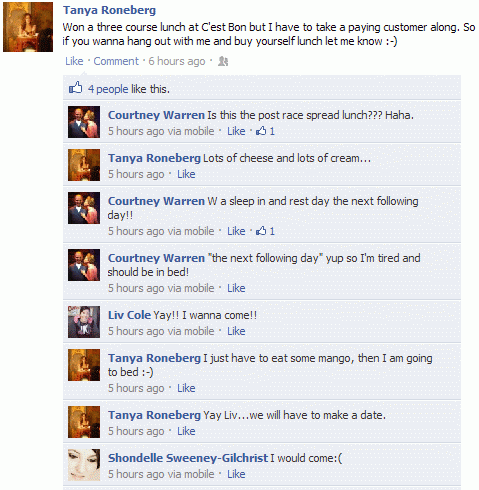The image size is (479, 490).
Task: Click the friends audience icon after '6 hours ago'
Action: (x=223, y=61)
